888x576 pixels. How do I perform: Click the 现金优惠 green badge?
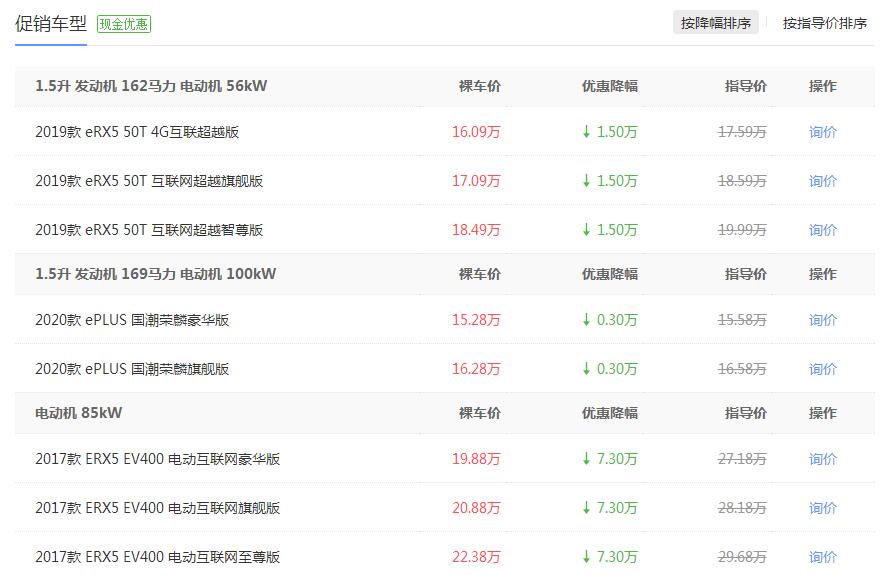pos(123,24)
